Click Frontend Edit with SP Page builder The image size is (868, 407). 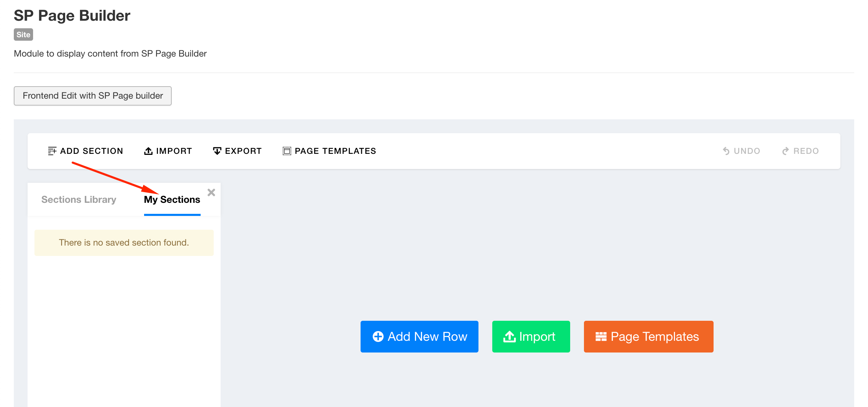(92, 96)
